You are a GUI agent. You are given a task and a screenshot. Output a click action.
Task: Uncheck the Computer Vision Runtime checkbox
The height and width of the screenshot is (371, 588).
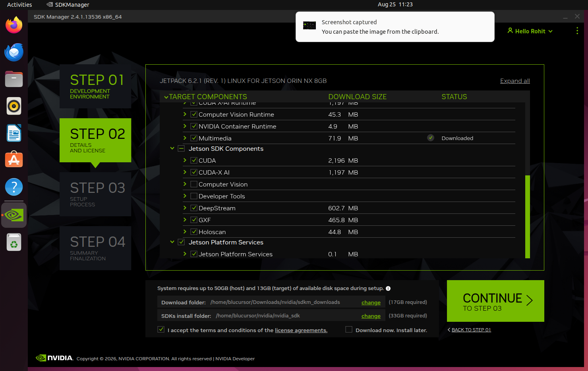tap(194, 114)
